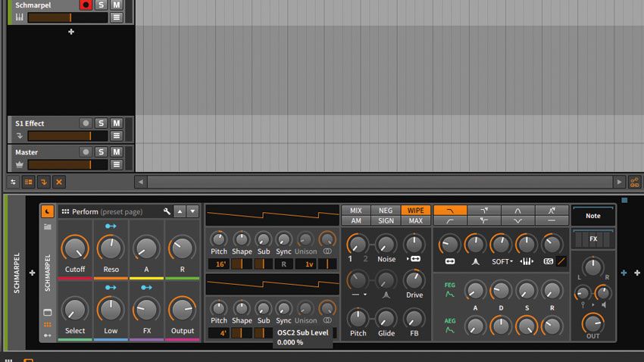Click the orange X deactivated-tracks button
The width and height of the screenshot is (644, 362).
[x=59, y=182]
